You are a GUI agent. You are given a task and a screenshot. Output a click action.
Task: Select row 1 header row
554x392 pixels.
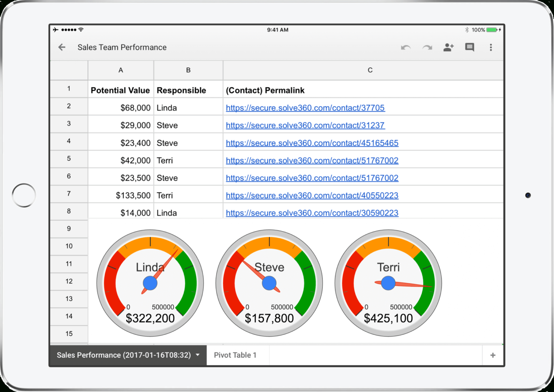point(69,89)
